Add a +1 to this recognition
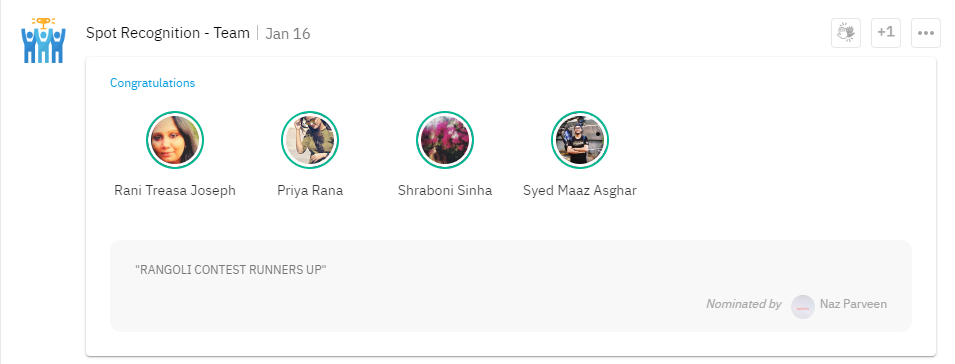955x364 pixels. point(886,33)
